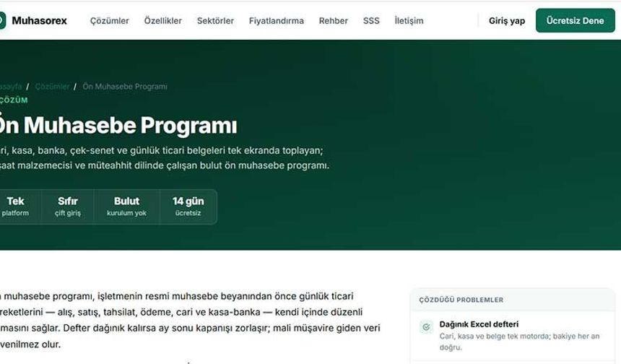Open the Özellikler menu item
The width and height of the screenshot is (621, 364).
(x=162, y=21)
